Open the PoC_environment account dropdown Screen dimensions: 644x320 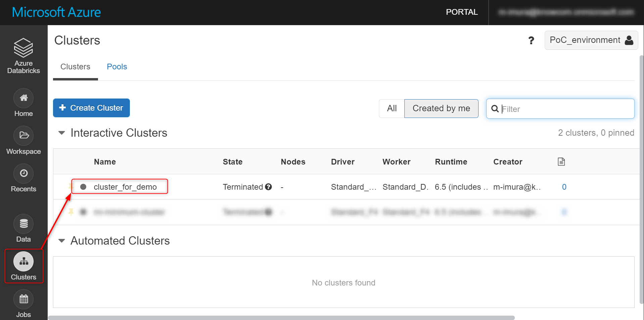tap(591, 40)
